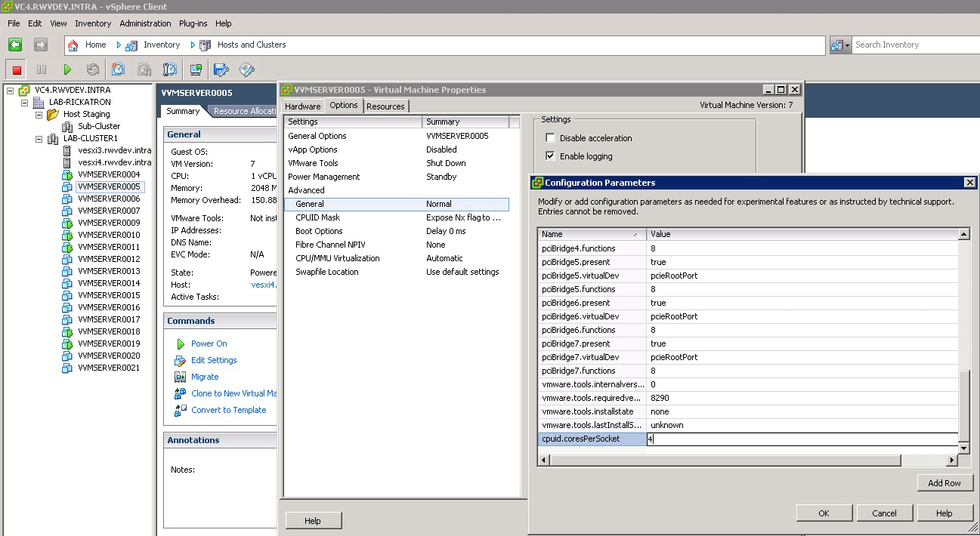The image size is (980, 536).
Task: Collapse the LAB-RICKATRON datacenter node
Action: pos(24,102)
